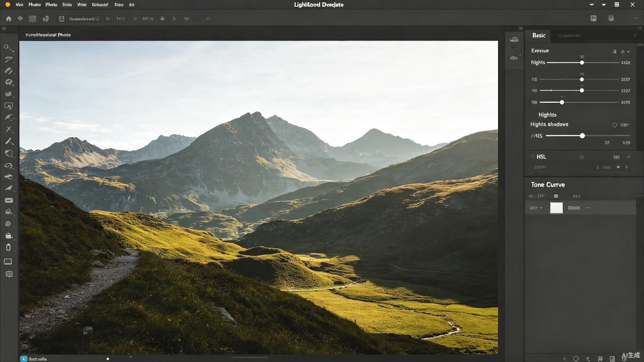This screenshot has width=644, height=362.
Task: Click the plus icon in the HSL section
Action: [x=627, y=167]
